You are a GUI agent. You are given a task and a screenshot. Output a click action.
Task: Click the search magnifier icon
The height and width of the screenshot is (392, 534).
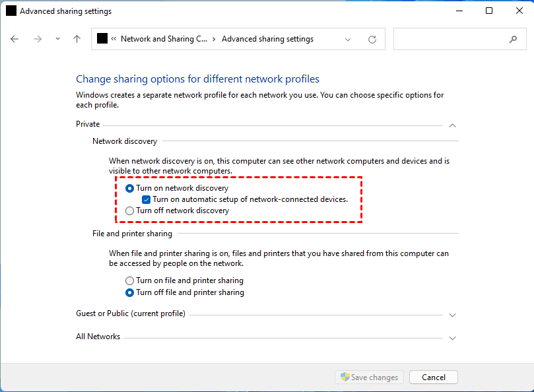[x=513, y=40]
